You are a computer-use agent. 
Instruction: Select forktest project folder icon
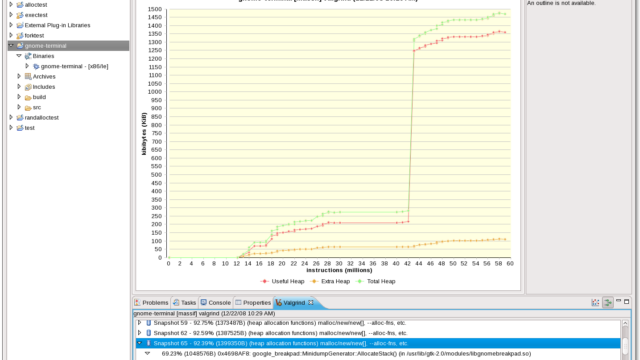20,36
